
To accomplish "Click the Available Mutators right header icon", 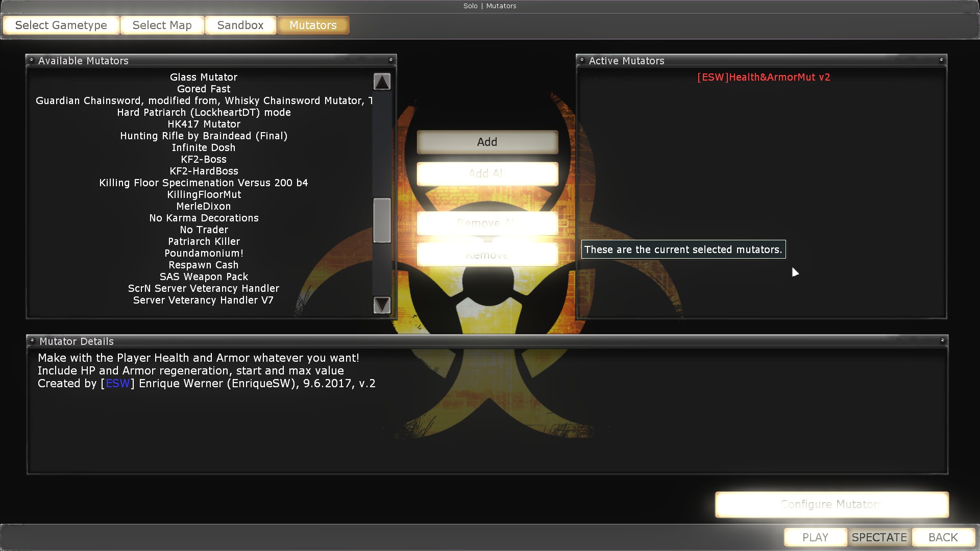I will pos(391,60).
